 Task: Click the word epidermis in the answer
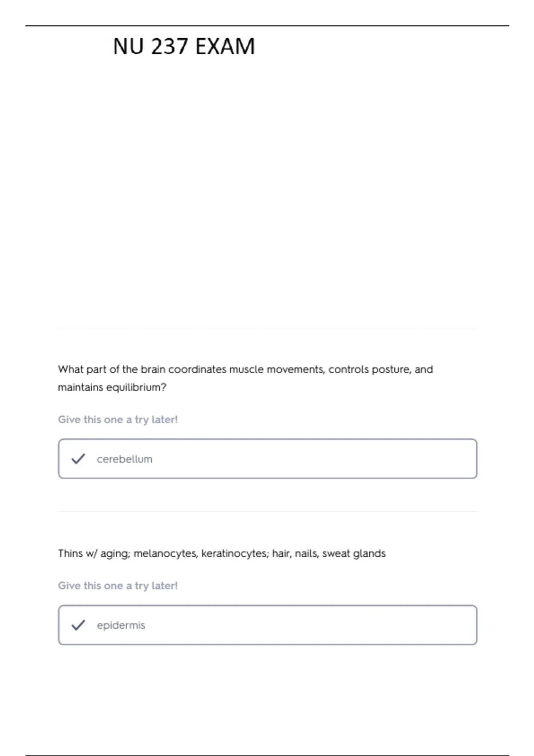pyautogui.click(x=121, y=625)
